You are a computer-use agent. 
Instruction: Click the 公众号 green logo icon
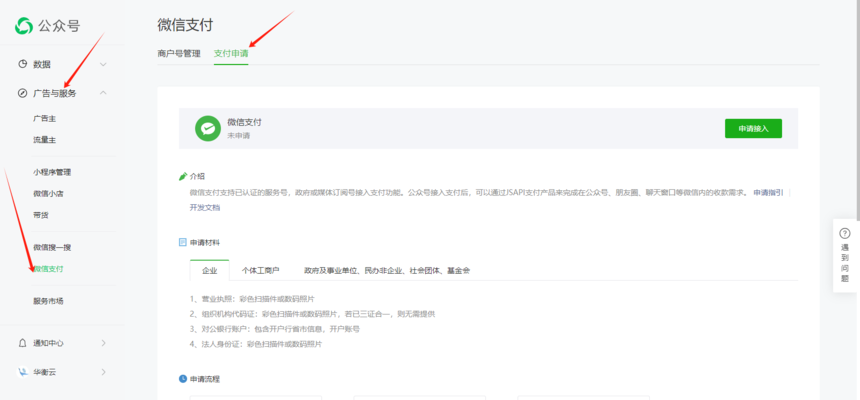click(24, 25)
